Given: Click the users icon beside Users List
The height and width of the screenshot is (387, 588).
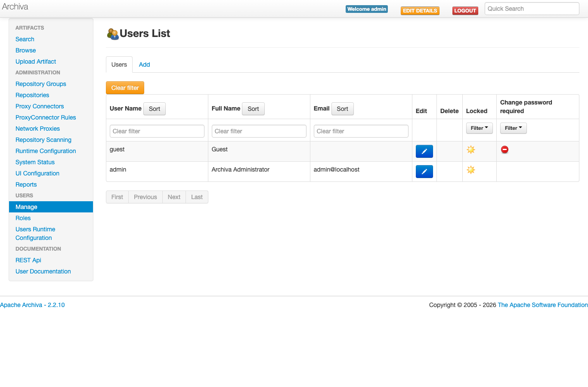Looking at the screenshot, I should tap(112, 34).
